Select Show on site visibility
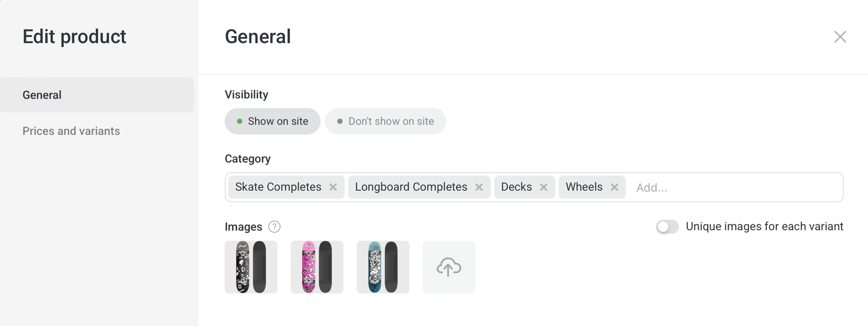This screenshot has width=868, height=326. 273,121
